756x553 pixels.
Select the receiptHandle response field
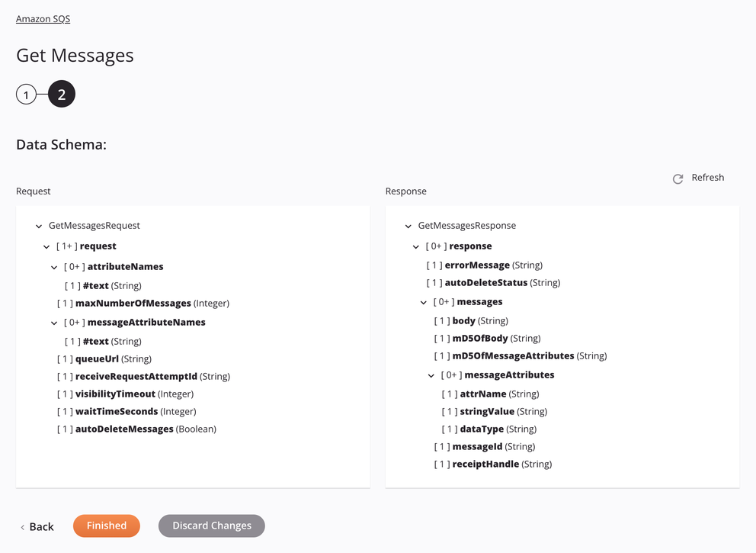pos(485,464)
